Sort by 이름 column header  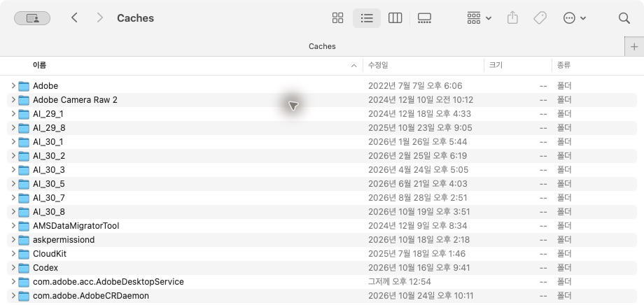click(39, 65)
